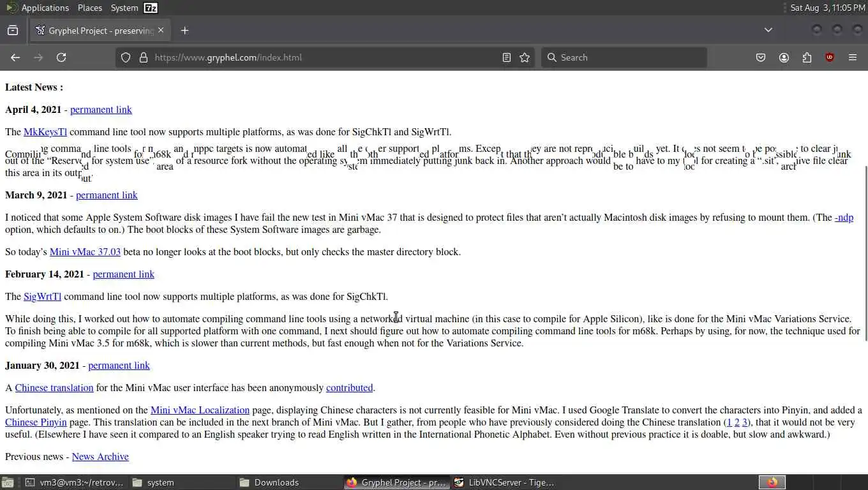
Task: Expand the list all tabs arrow
Action: tap(768, 30)
